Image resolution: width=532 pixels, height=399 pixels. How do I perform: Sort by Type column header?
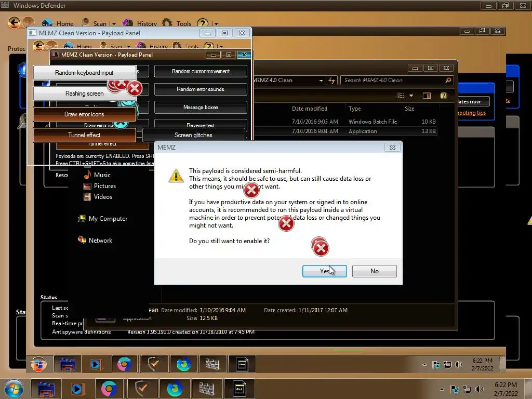[354, 109]
